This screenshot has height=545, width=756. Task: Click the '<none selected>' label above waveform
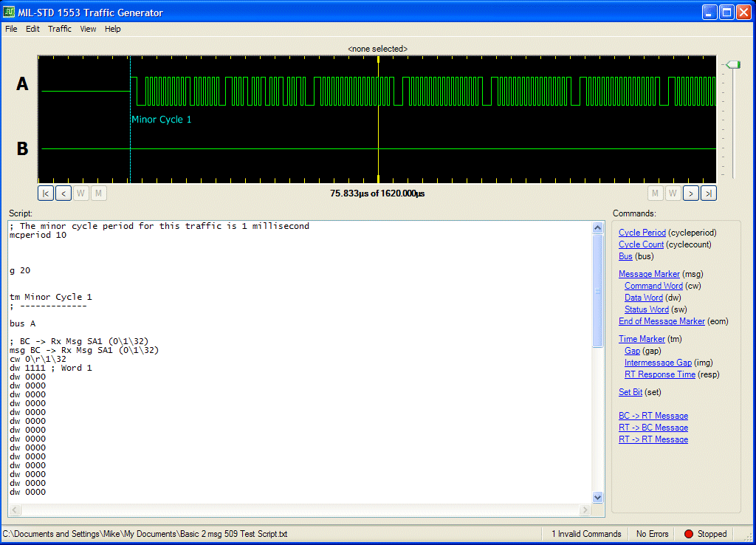click(x=377, y=49)
